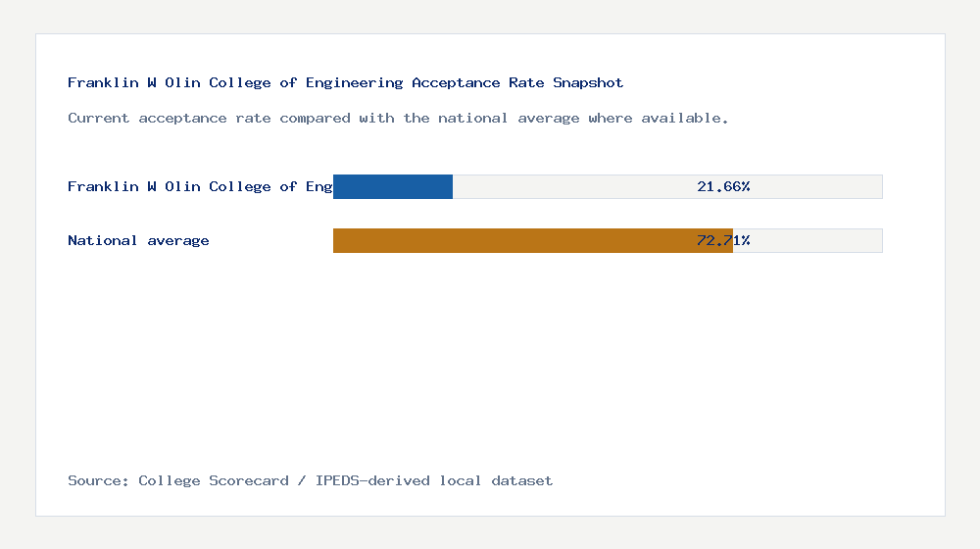Click the blue Franklin acceptance rate bar
Viewport: 980px width, 549px height.
tap(393, 186)
